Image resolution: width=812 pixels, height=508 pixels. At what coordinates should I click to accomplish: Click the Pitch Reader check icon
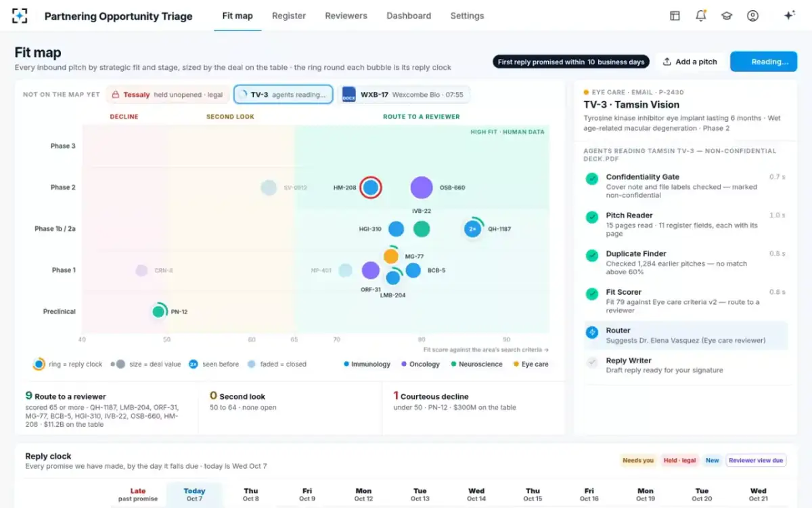pyautogui.click(x=592, y=217)
